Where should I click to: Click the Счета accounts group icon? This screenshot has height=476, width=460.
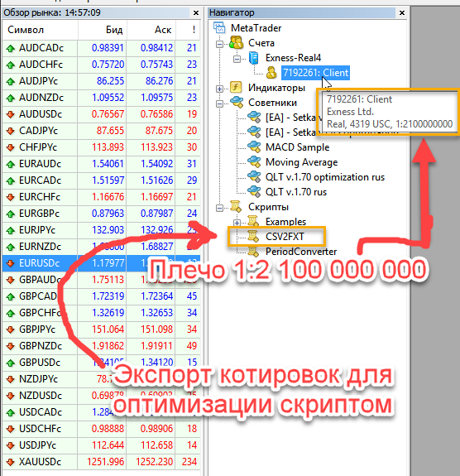coord(237,43)
